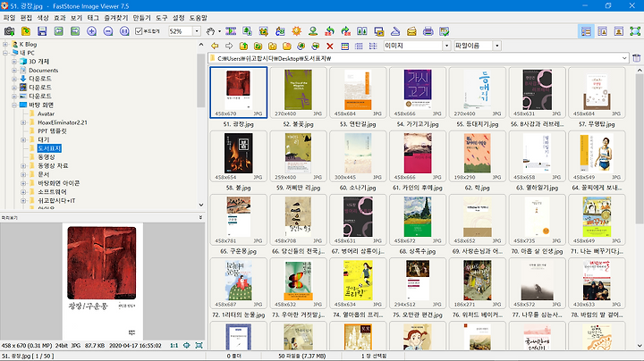Open the 효과 menu
Image resolution: width=644 pixels, height=361 pixels.
click(60, 18)
